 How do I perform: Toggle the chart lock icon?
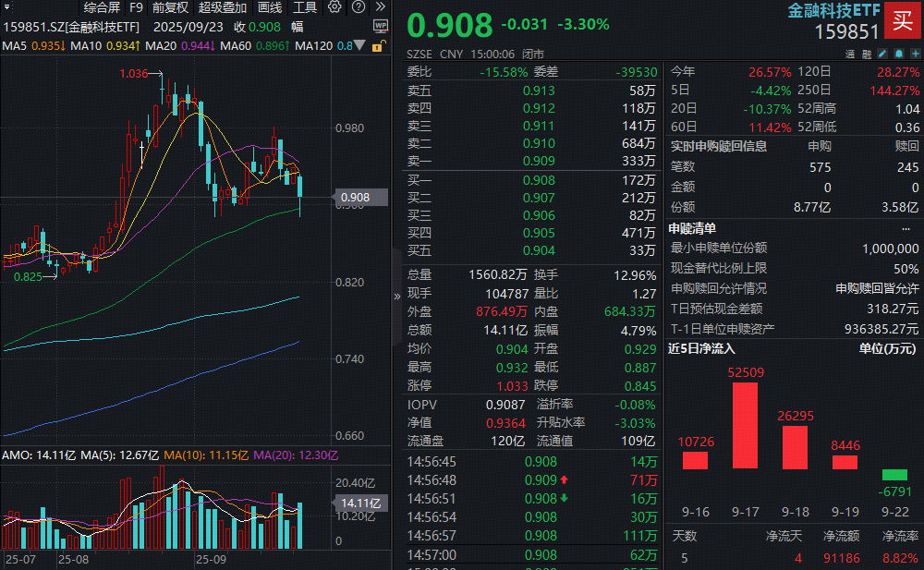[378, 46]
